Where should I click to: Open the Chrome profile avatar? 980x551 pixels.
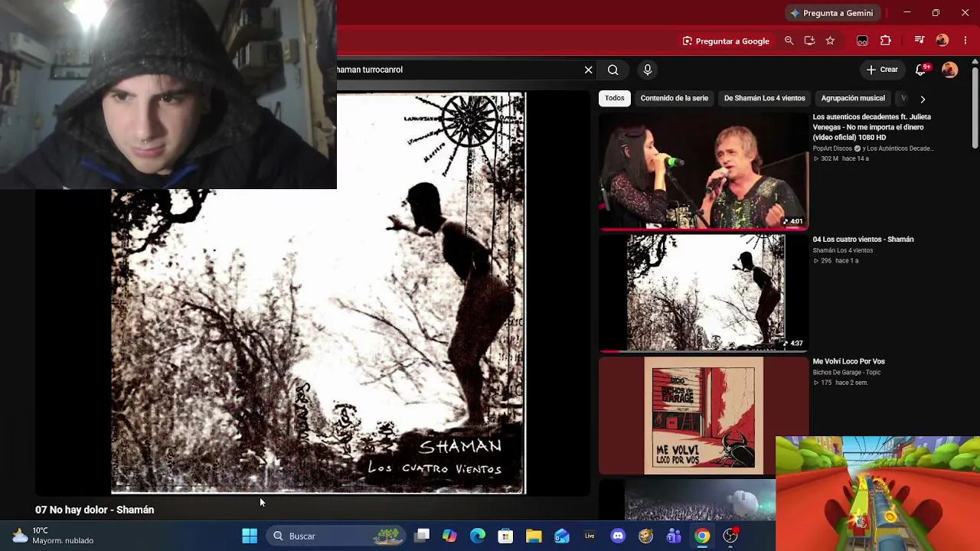942,41
